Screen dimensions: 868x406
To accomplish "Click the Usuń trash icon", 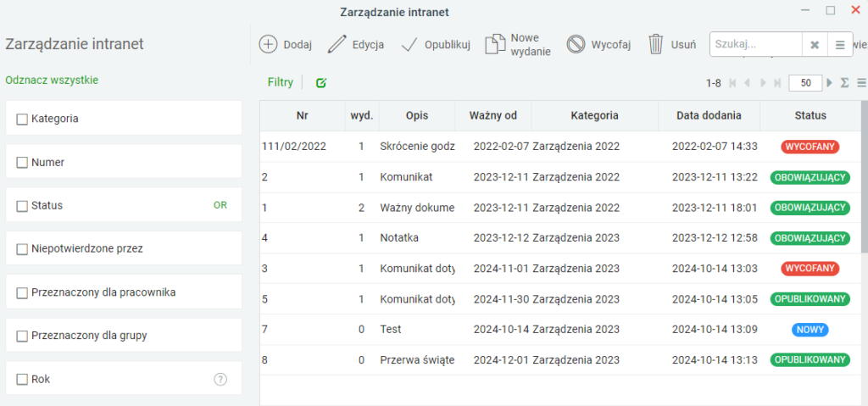I will [x=656, y=44].
